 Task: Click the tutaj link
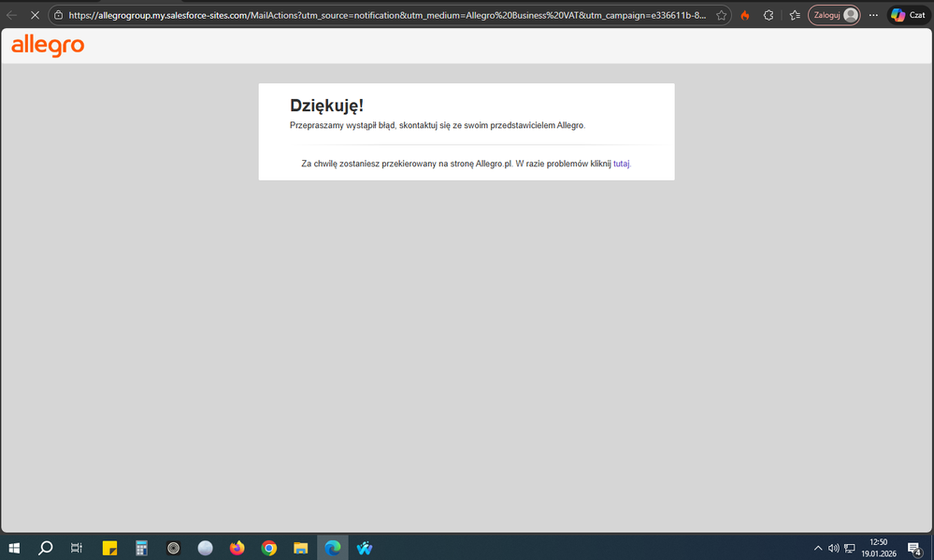tap(621, 163)
